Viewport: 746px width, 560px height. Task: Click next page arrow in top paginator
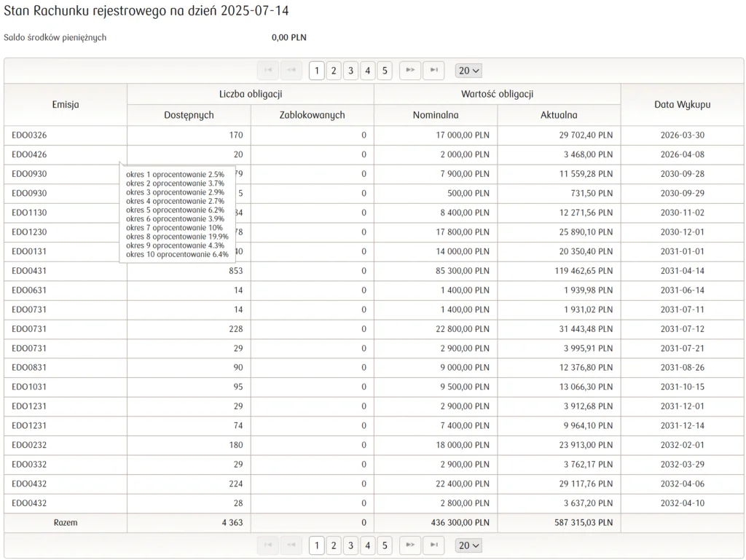[x=410, y=71]
